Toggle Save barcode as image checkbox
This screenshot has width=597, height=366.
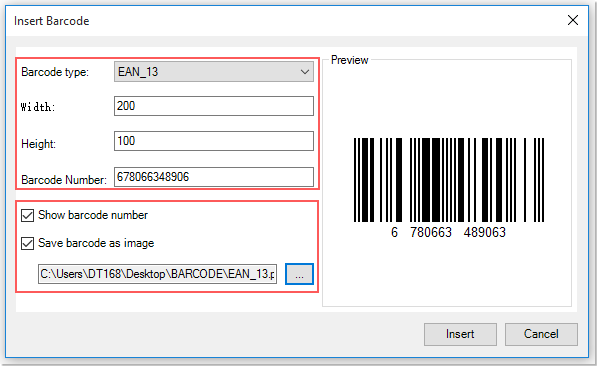(x=27, y=243)
